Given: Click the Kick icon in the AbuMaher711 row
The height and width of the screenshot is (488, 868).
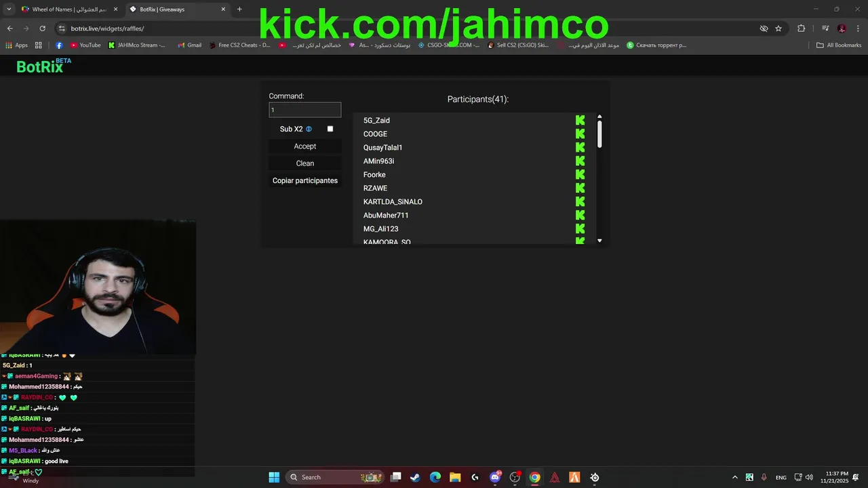Looking at the screenshot, I should (x=580, y=216).
